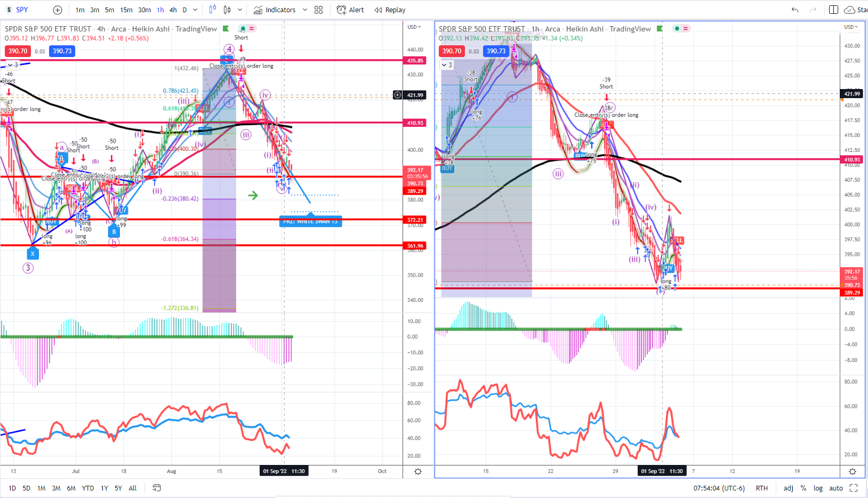The image size is (868, 498).
Task: Toggle the market status pill on 1h chart
Action: pos(681,28)
